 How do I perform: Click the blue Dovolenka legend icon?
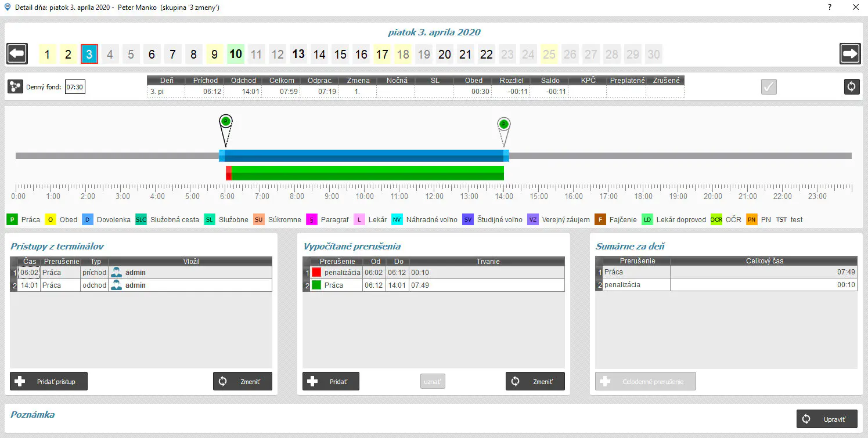tap(88, 220)
